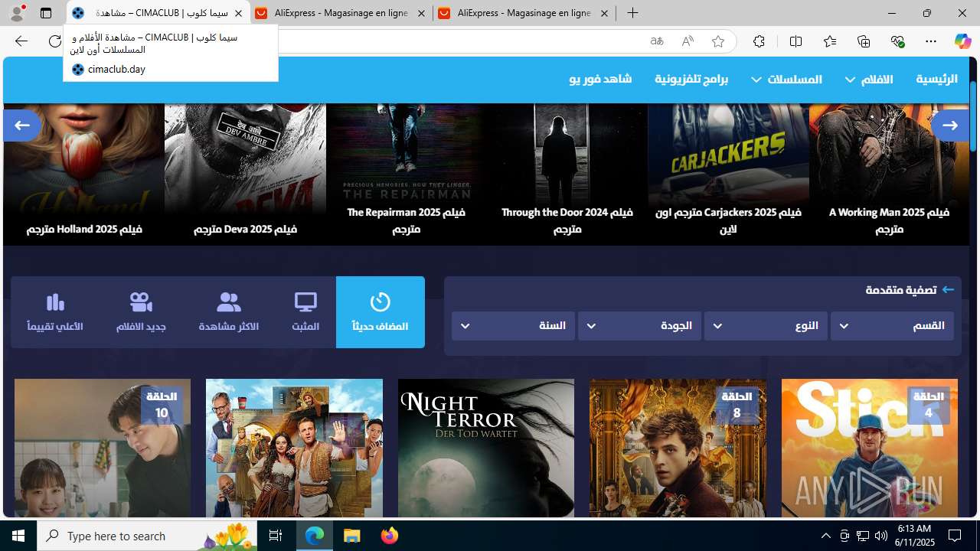Viewport: 980px width, 551px height.
Task: Select the جديد الافلام tab
Action: [141, 312]
